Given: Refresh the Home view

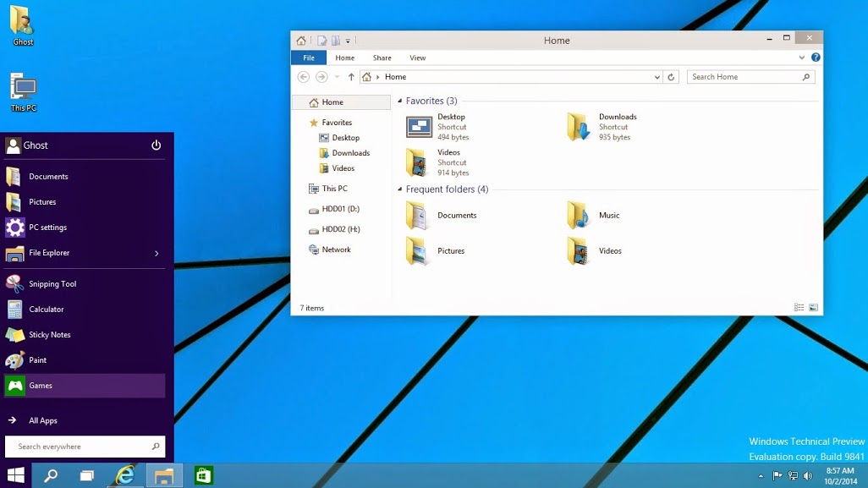Looking at the screenshot, I should tap(671, 77).
